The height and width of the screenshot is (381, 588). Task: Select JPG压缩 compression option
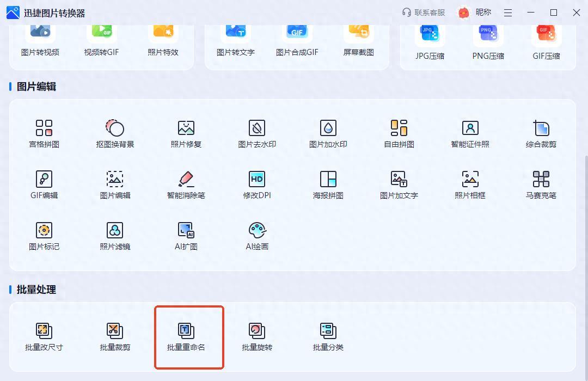tap(430, 42)
